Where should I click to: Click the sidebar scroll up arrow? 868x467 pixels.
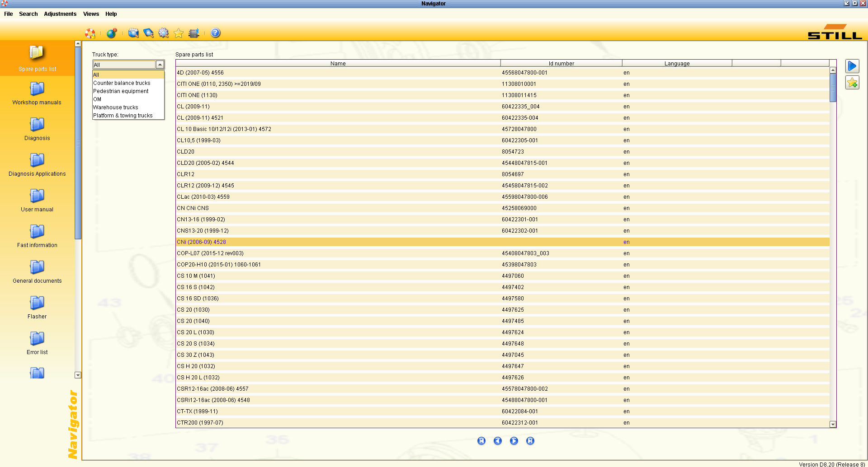pyautogui.click(x=78, y=44)
